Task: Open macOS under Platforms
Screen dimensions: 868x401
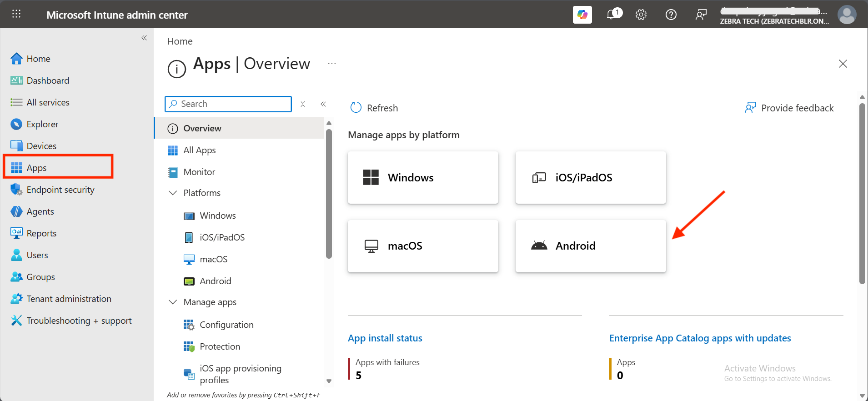Action: coord(213,259)
